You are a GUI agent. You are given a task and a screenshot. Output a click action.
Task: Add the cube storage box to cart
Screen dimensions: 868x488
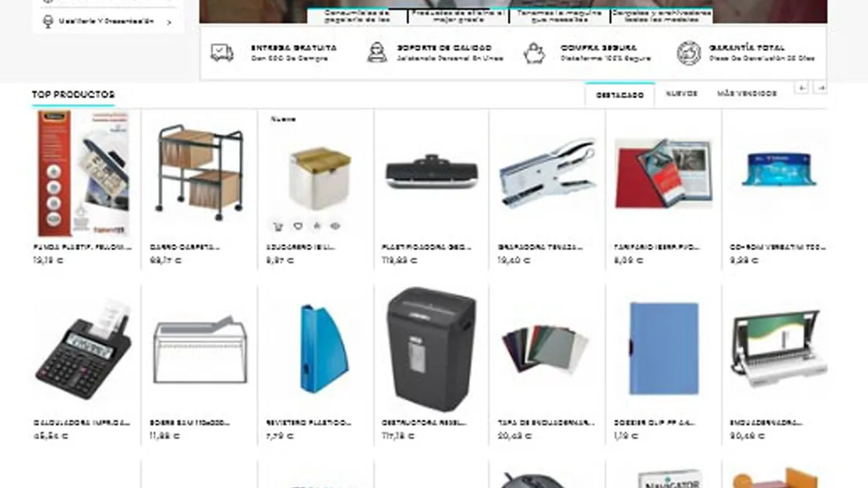tap(278, 226)
